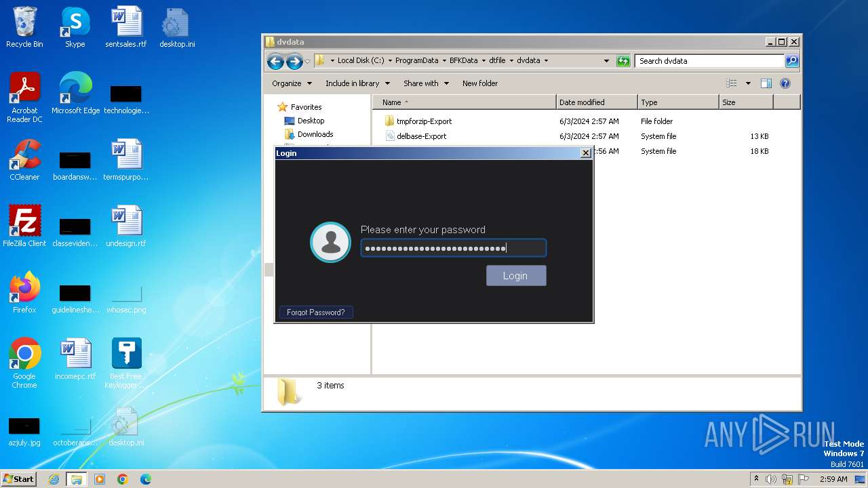
Task: Click Forward arrow in dvdata window
Action: pos(294,62)
